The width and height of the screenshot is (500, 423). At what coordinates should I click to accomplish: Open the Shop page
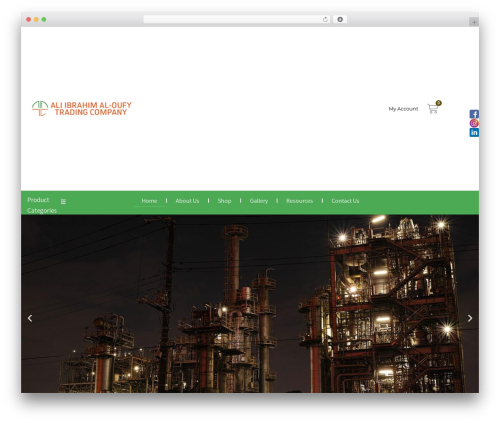pyautogui.click(x=224, y=201)
